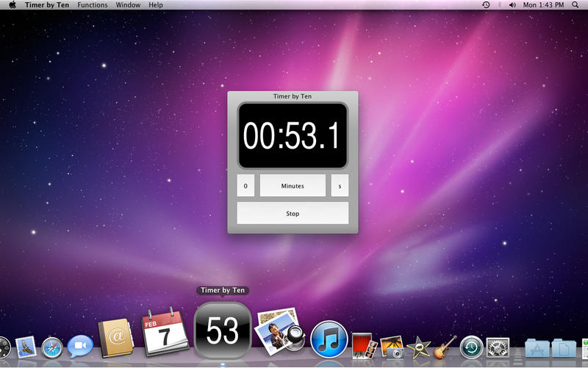Click the Minutes button

pos(293,185)
